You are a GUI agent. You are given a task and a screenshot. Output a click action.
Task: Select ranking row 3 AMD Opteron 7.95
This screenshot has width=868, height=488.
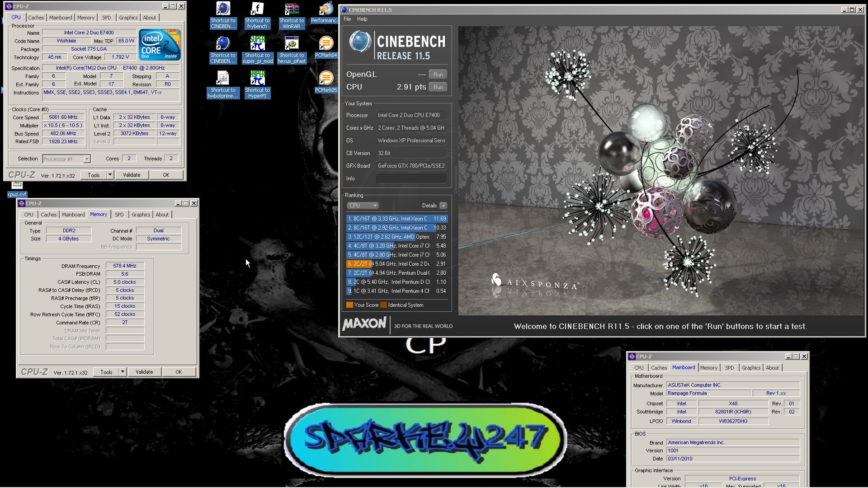397,237
